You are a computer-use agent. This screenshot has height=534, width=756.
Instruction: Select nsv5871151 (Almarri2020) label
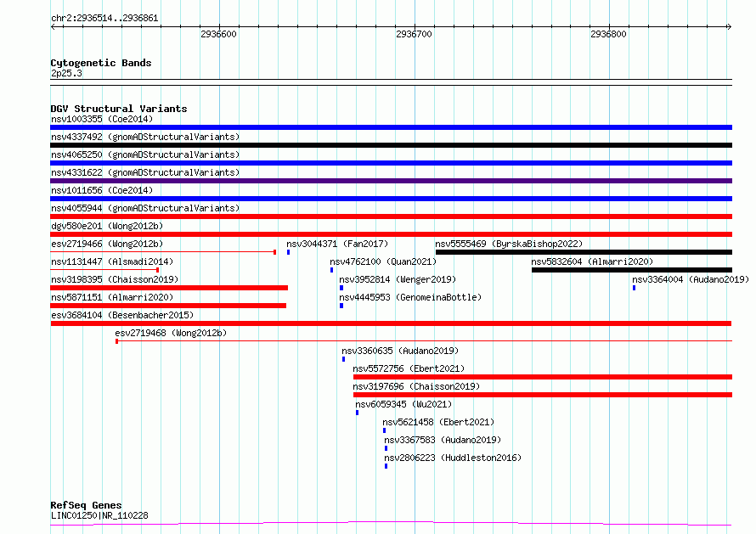112,297
